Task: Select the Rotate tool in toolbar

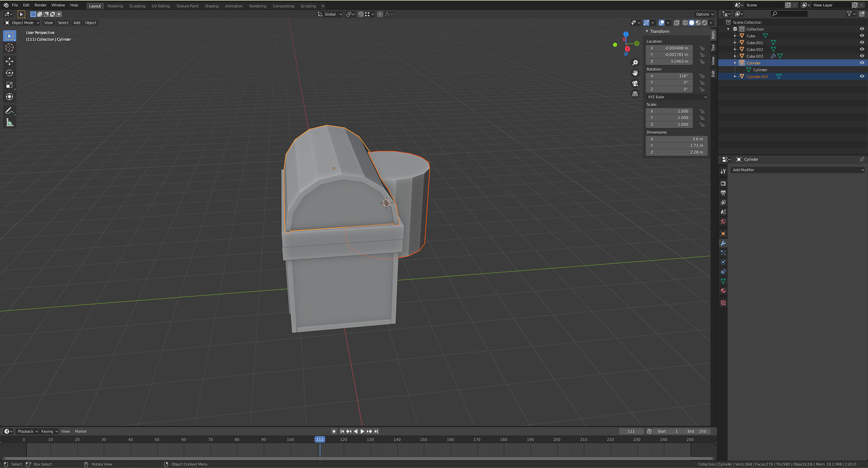Action: point(9,73)
